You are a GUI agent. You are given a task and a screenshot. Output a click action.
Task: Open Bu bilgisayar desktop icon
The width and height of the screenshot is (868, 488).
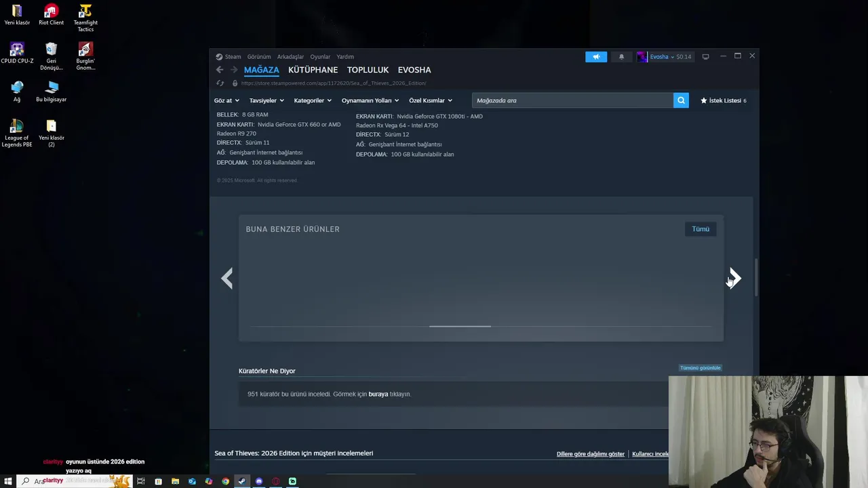pos(51,91)
